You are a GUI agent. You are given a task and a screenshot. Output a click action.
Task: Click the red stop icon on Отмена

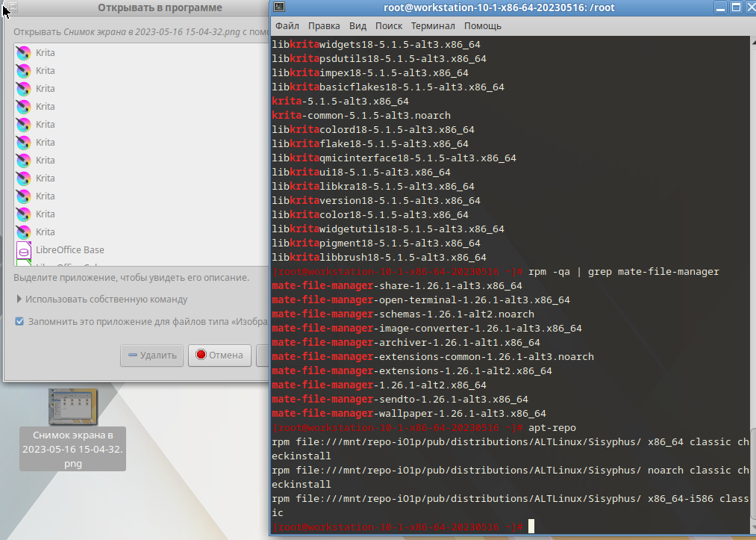pos(200,356)
